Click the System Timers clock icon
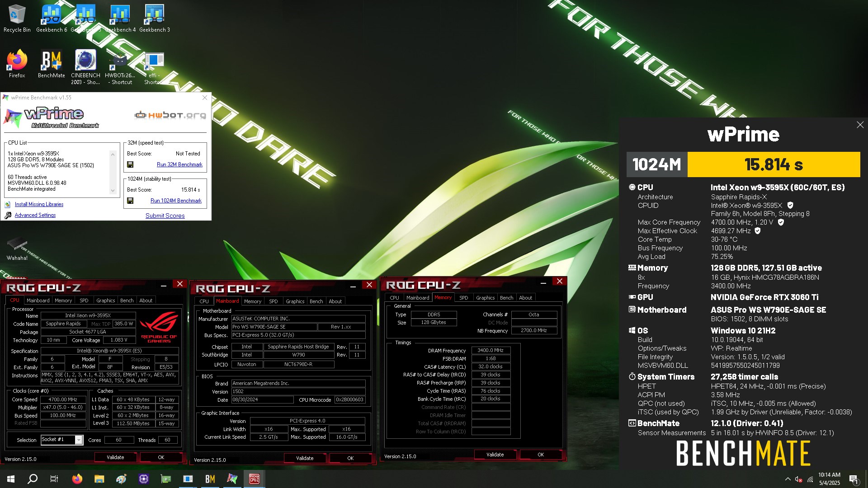Viewport: 868px width, 488px height. (x=632, y=376)
